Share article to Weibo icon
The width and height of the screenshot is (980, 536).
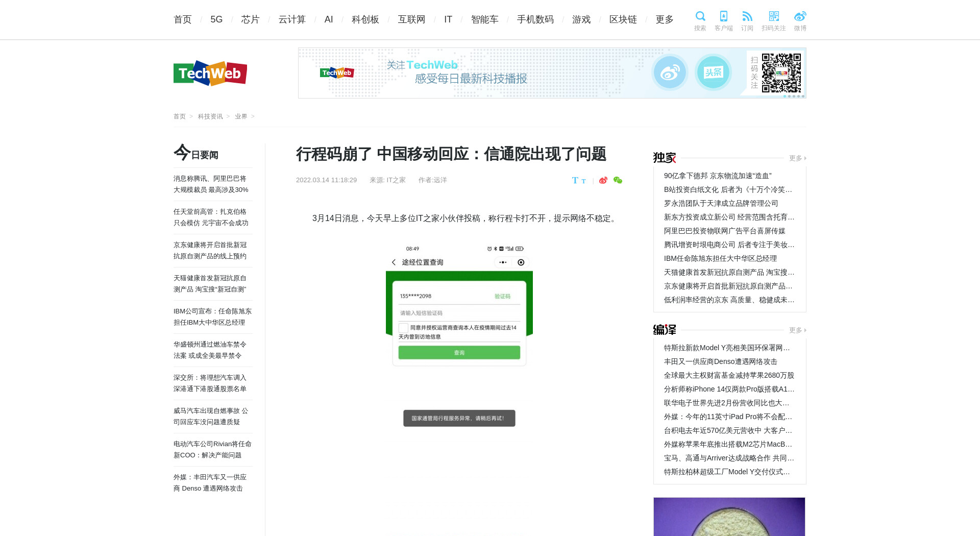point(603,180)
